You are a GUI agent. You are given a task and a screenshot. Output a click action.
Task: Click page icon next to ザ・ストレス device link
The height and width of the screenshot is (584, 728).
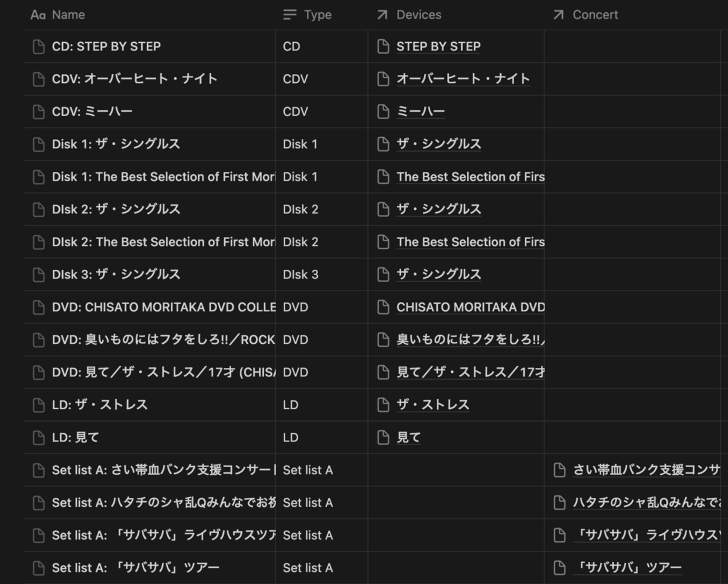click(383, 405)
